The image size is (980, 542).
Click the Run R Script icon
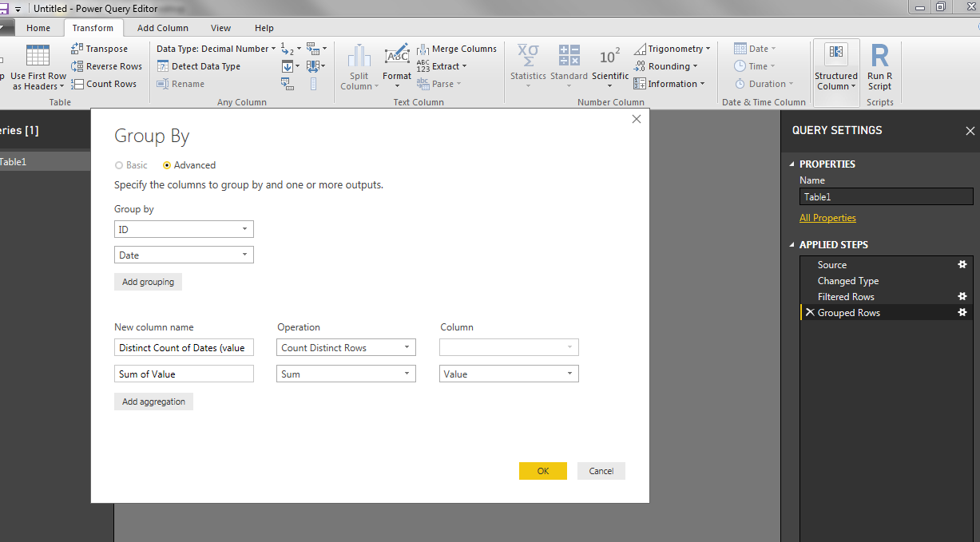click(879, 55)
